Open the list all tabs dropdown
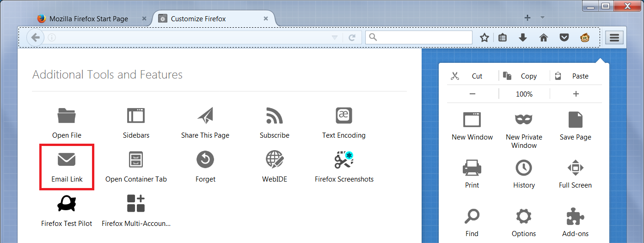The image size is (644, 243). click(x=543, y=18)
